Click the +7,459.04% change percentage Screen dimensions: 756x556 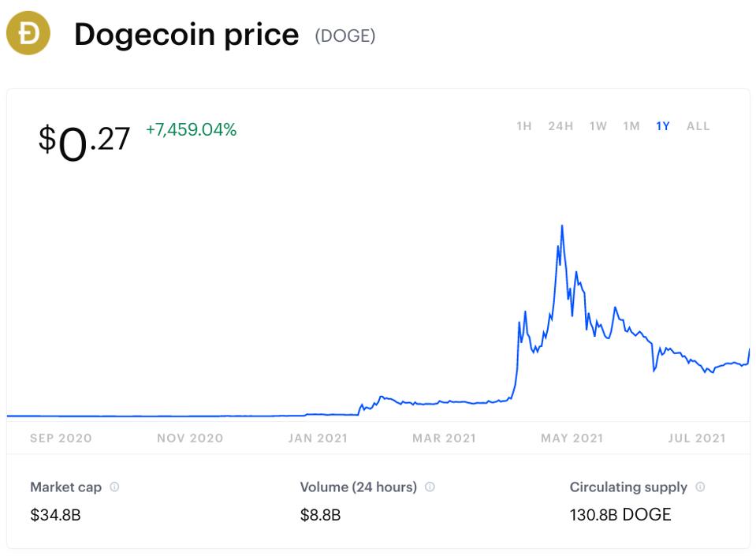191,129
